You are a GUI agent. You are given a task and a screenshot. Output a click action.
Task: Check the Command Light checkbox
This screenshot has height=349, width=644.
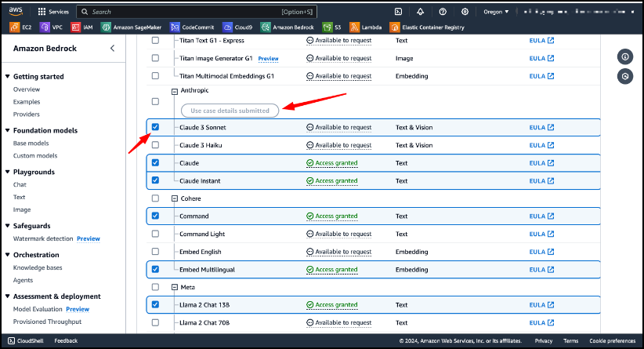155,234
